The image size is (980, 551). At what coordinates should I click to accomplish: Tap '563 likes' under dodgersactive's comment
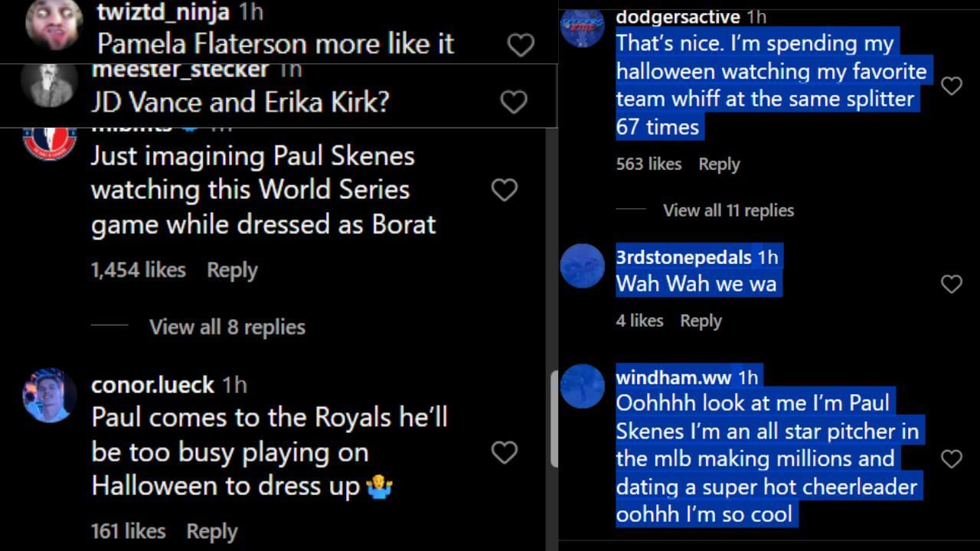click(x=648, y=164)
